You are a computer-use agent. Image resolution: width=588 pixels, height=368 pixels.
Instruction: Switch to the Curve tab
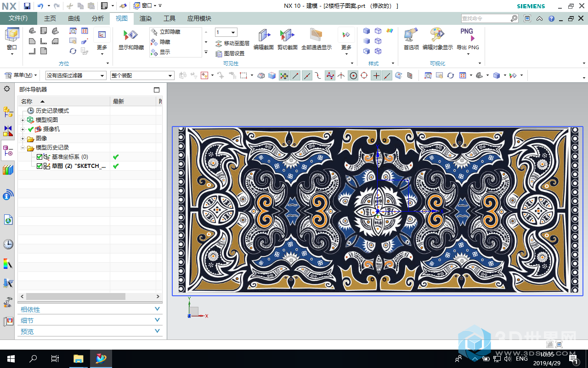pyautogui.click(x=74, y=18)
